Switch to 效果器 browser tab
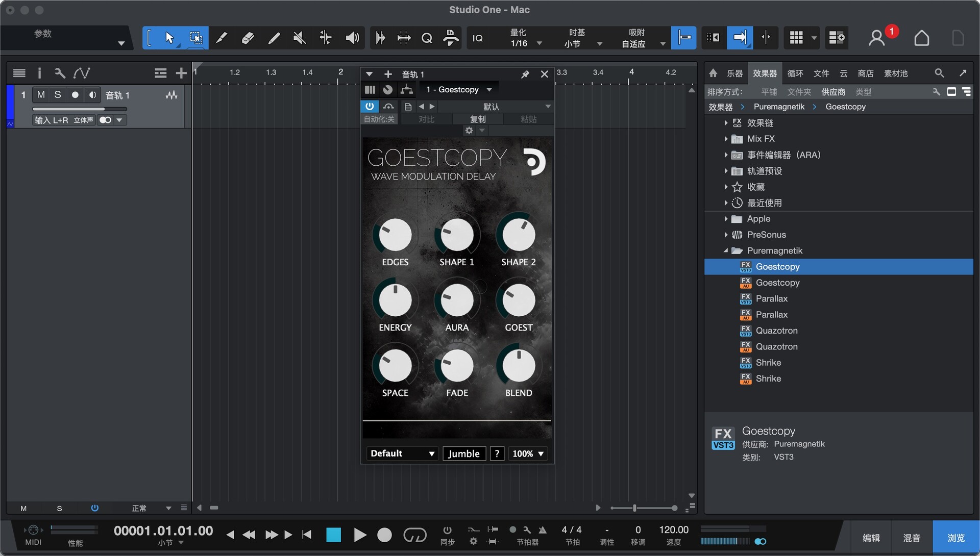This screenshot has height=556, width=980. point(765,73)
